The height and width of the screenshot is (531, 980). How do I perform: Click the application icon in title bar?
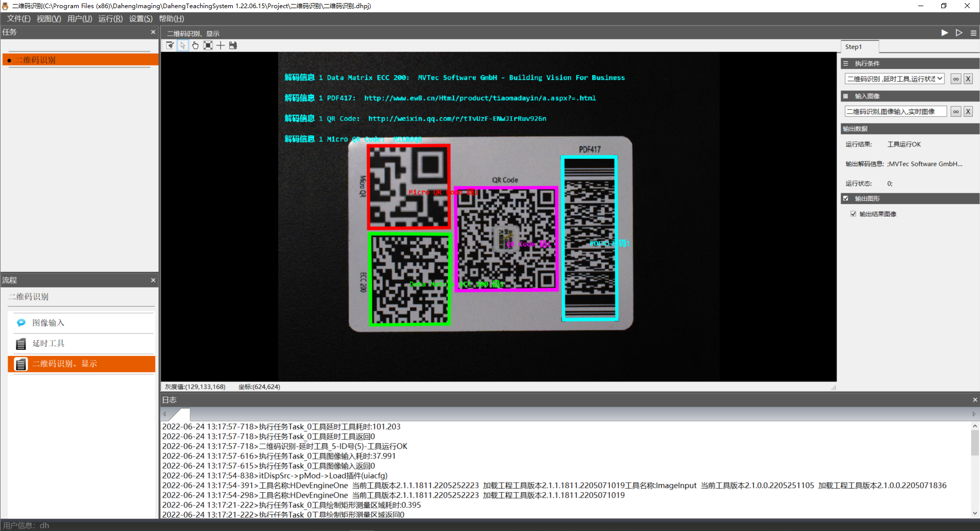5,6
